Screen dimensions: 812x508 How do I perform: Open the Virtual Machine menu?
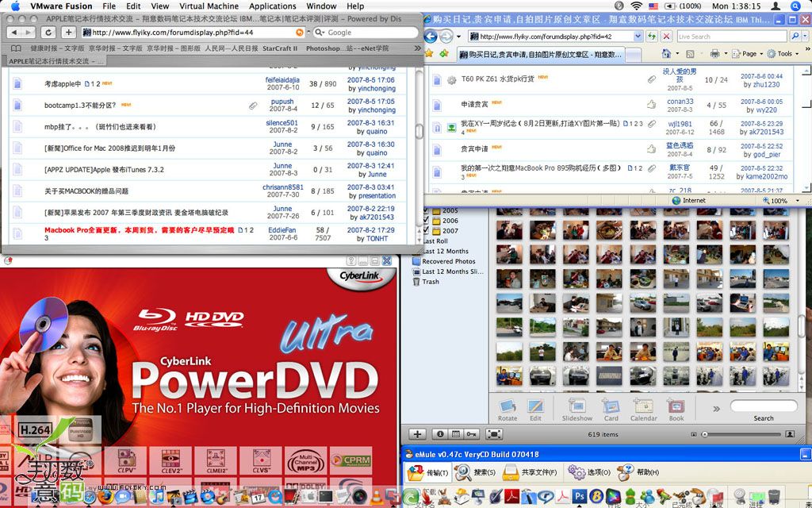point(209,6)
